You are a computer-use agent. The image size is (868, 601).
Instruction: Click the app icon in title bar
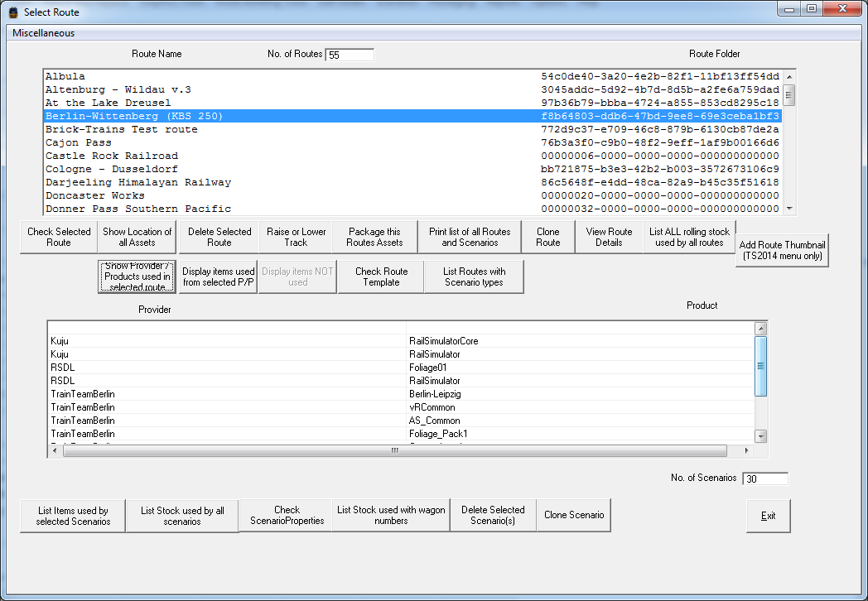[12, 12]
